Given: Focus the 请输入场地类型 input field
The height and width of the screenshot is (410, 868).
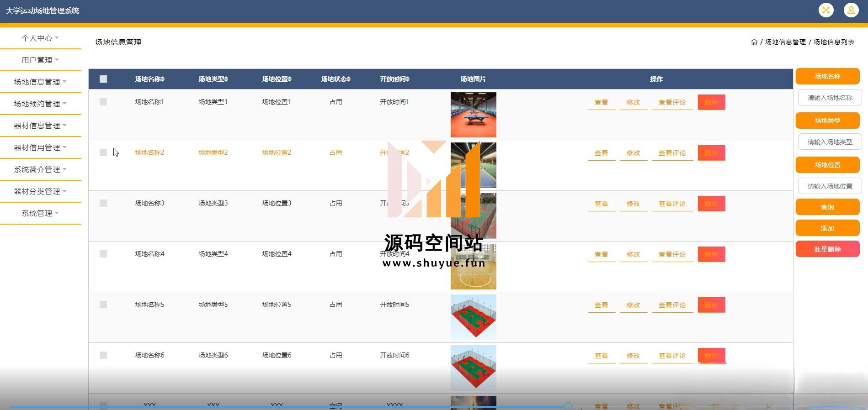Looking at the screenshot, I should click(x=830, y=142).
